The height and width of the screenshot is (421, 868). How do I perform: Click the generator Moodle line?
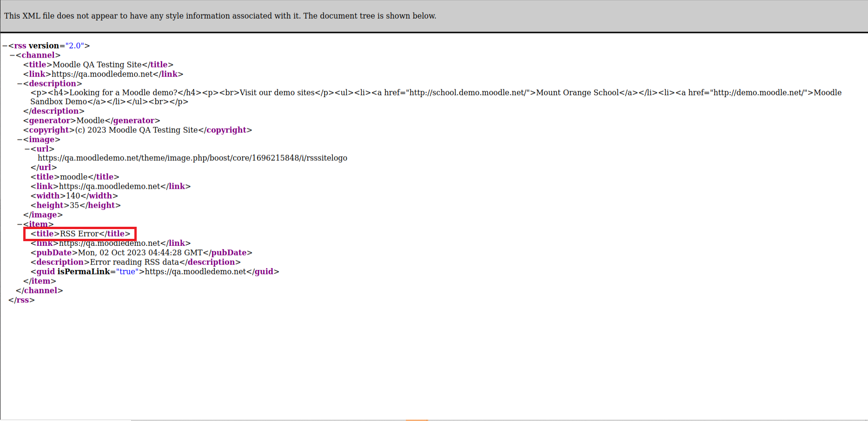click(x=92, y=120)
